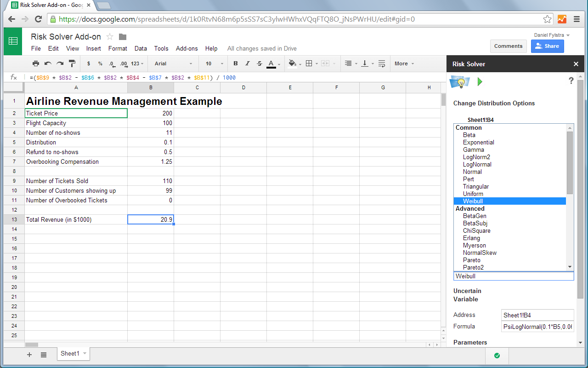Click the Comments button
This screenshot has height=368, width=588.
coord(508,46)
